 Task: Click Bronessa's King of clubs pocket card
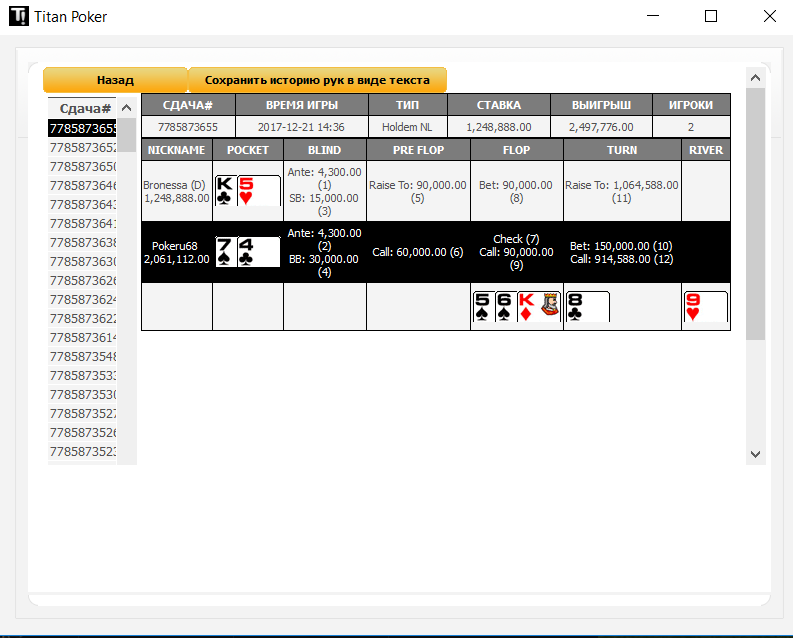click(226, 191)
